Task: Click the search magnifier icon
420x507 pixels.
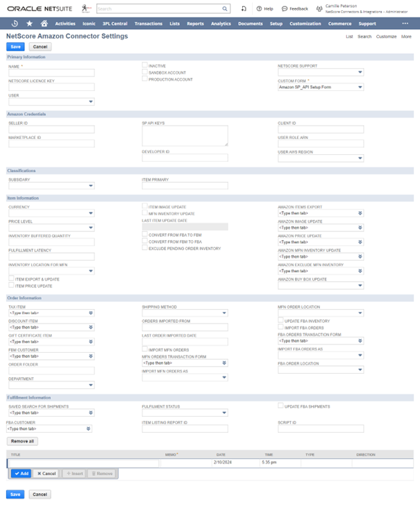Action: click(224, 9)
